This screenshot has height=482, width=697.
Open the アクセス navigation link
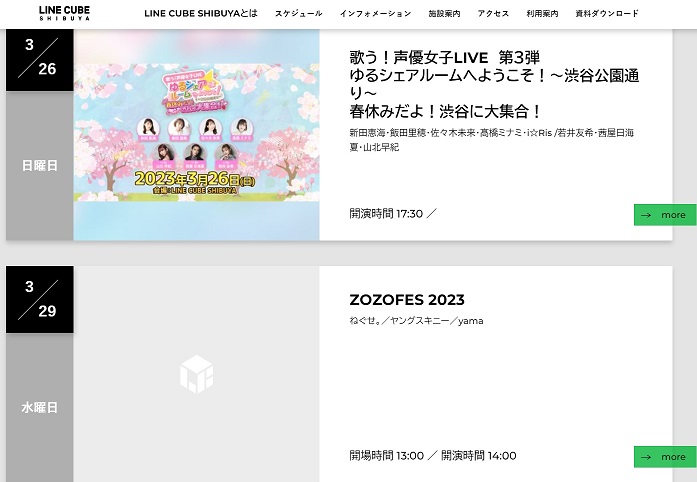pos(493,14)
